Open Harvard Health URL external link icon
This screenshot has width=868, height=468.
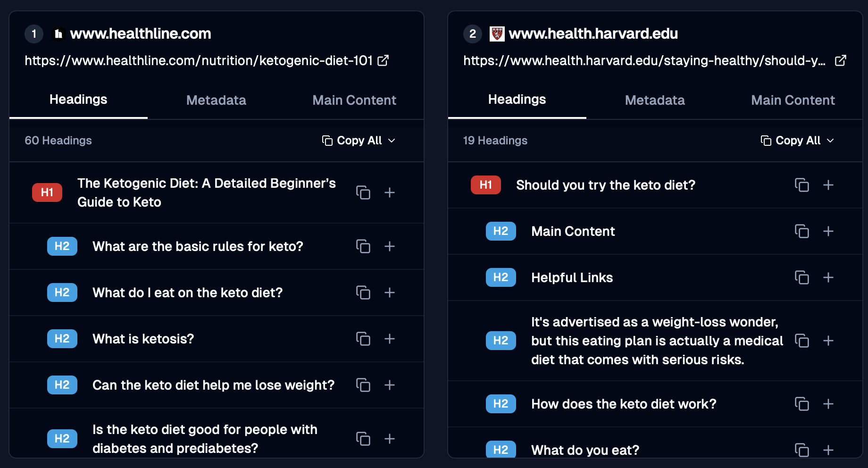840,60
